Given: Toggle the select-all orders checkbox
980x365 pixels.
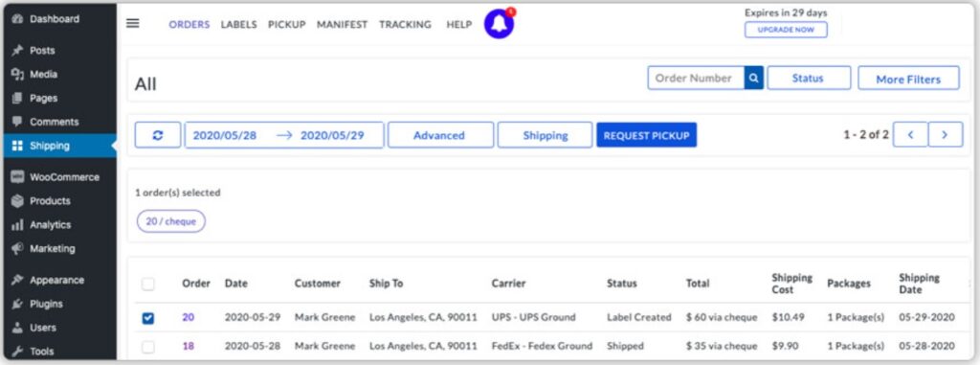Looking at the screenshot, I should pyautogui.click(x=147, y=285).
